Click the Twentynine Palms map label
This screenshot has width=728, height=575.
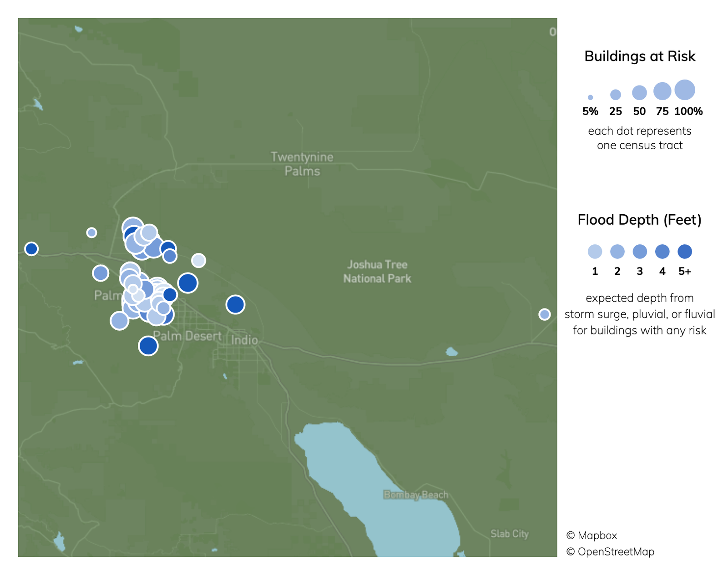pos(302,164)
